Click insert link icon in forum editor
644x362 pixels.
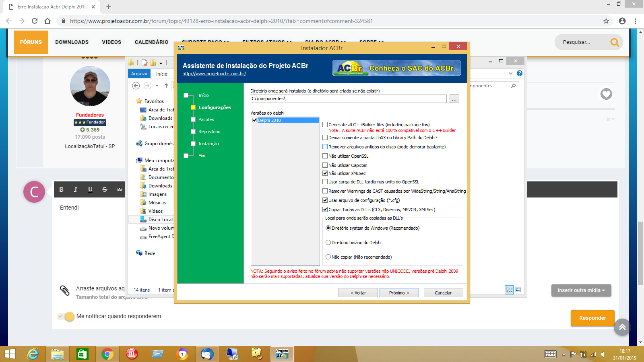(120, 189)
